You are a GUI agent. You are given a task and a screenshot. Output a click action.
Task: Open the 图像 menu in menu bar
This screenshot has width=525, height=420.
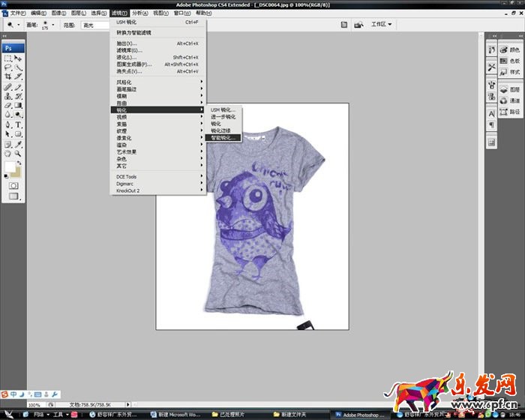point(57,13)
